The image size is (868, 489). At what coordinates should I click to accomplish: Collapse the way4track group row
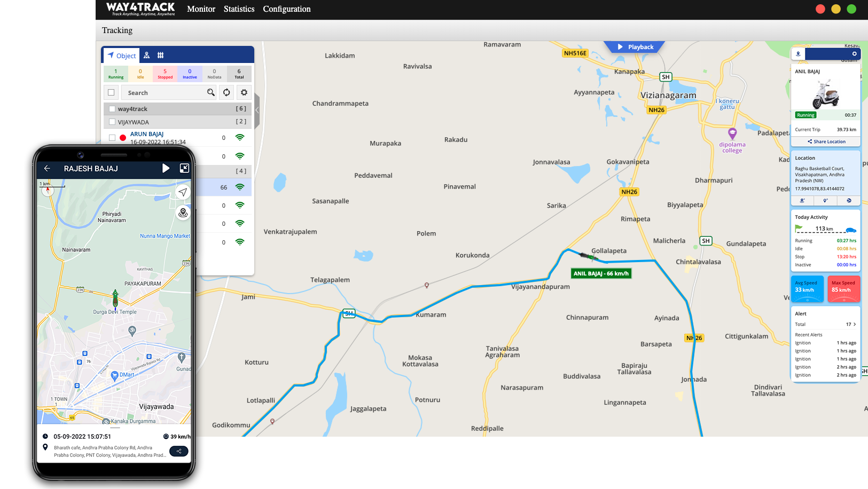(x=177, y=109)
